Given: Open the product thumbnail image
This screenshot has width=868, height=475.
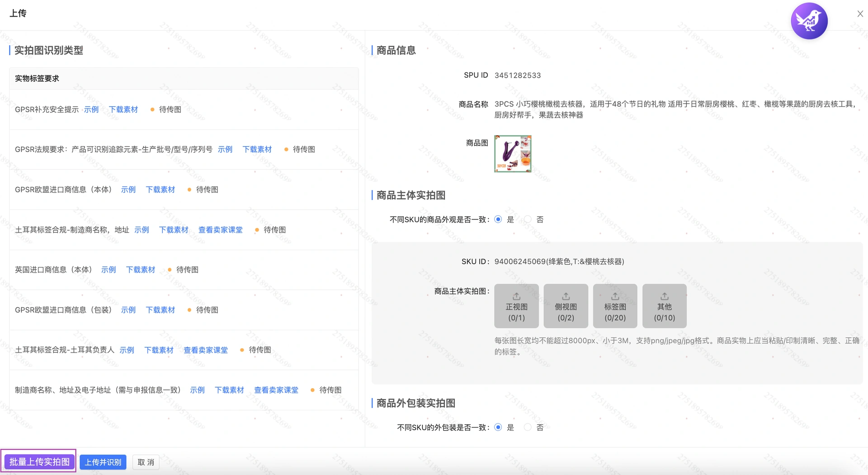Looking at the screenshot, I should tap(513, 154).
